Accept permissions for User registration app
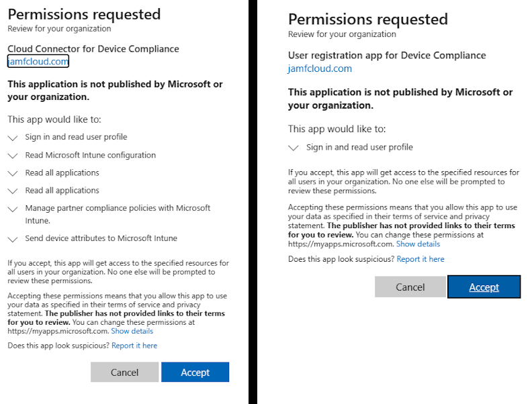This screenshot has width=532, height=404. point(484,287)
